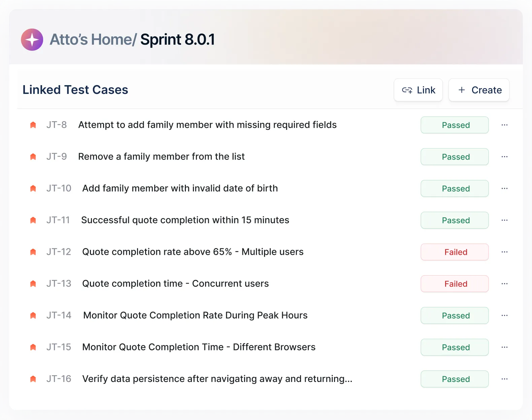The width and height of the screenshot is (532, 420).
Task: Open the JT-11 test case ID link
Action: (58, 220)
